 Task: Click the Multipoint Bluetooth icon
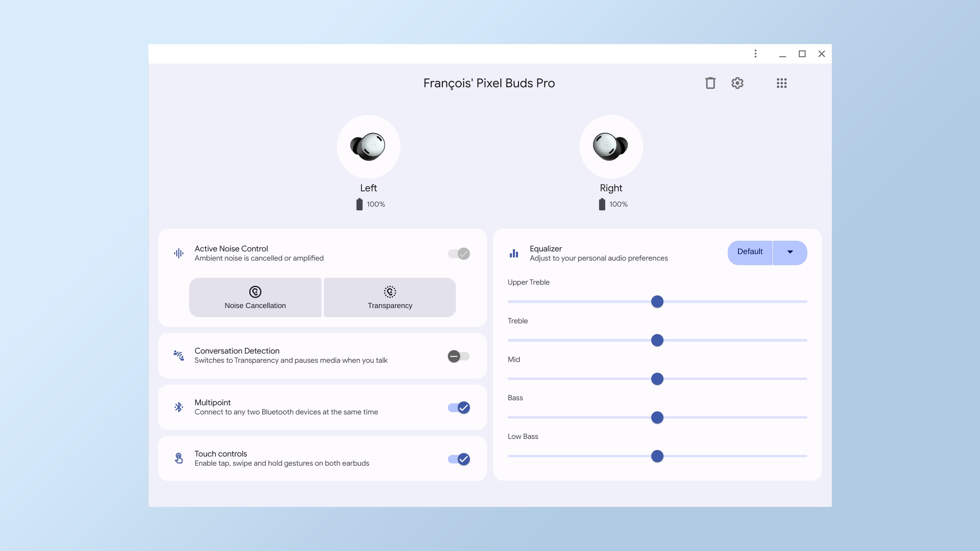(x=179, y=407)
